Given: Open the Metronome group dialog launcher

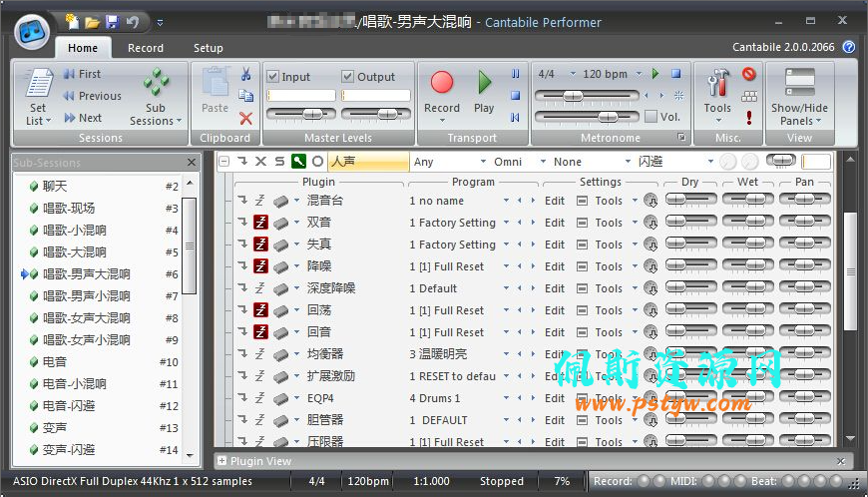Looking at the screenshot, I should click(x=681, y=137).
